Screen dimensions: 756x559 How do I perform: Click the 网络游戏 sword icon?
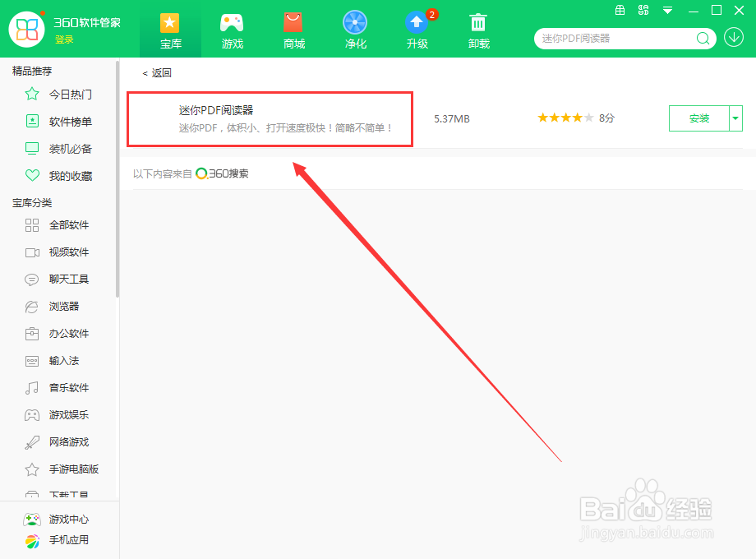(32, 442)
